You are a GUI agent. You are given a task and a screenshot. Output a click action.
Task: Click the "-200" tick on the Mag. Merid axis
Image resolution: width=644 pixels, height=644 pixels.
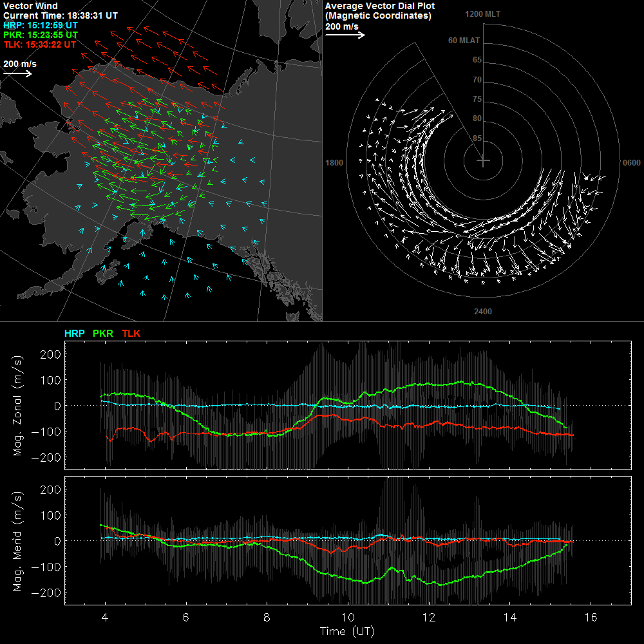(x=47, y=592)
